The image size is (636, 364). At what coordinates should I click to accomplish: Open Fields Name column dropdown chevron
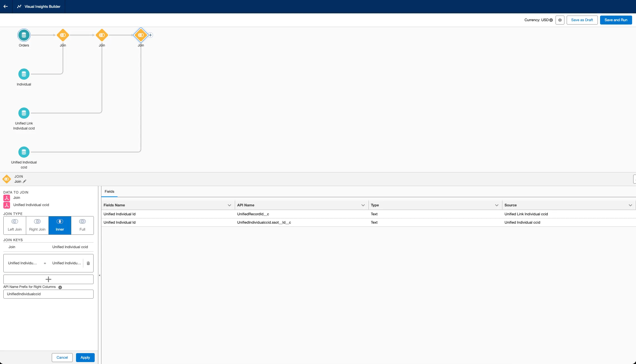click(229, 205)
